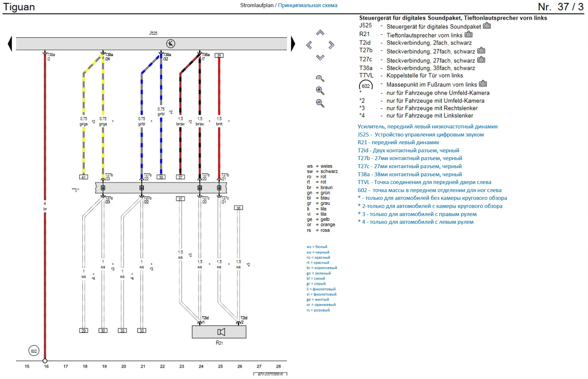Viewport: 588px width, 379px height.
Task: Follow reference box 35 below J525
Action: [x=219, y=56]
